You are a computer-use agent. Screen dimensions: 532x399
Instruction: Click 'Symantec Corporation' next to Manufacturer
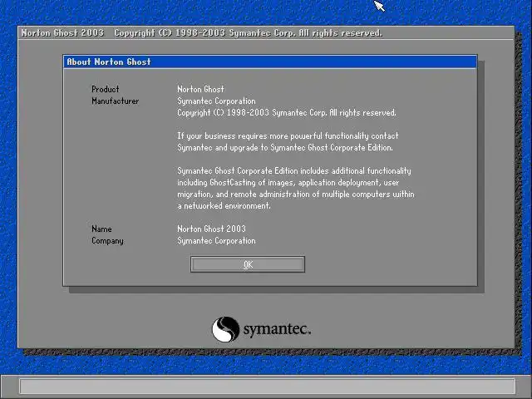pyautogui.click(x=216, y=101)
